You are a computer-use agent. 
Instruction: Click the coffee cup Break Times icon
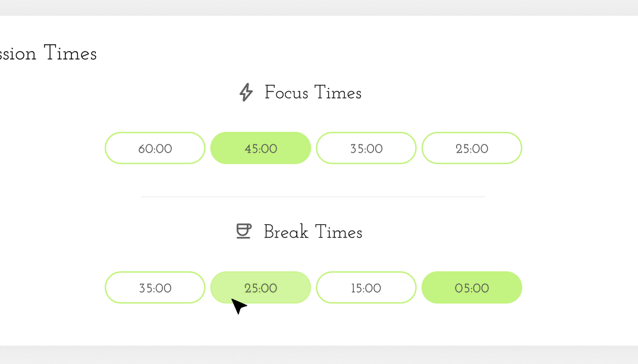click(x=244, y=231)
